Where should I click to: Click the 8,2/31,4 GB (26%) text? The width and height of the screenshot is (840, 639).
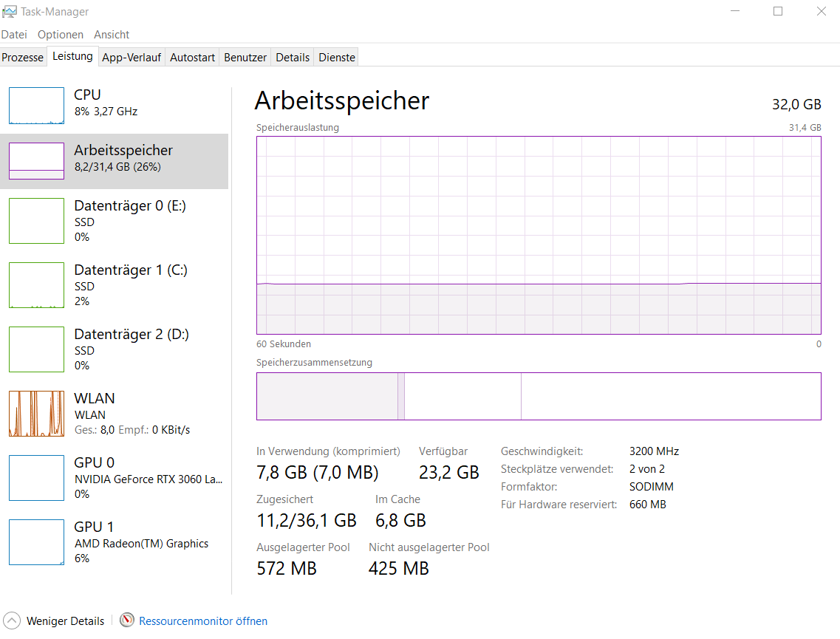(x=118, y=166)
